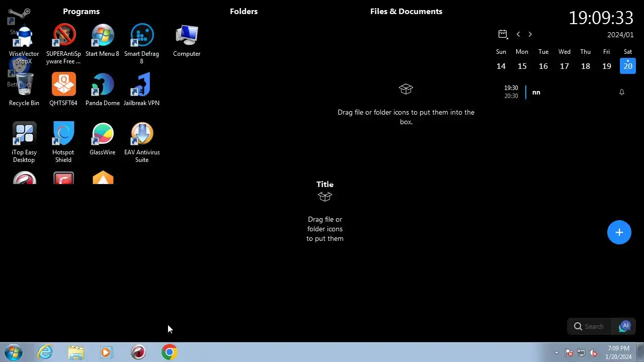The height and width of the screenshot is (362, 644).
Task: Select the Computer desktop icon
Action: coord(187,41)
